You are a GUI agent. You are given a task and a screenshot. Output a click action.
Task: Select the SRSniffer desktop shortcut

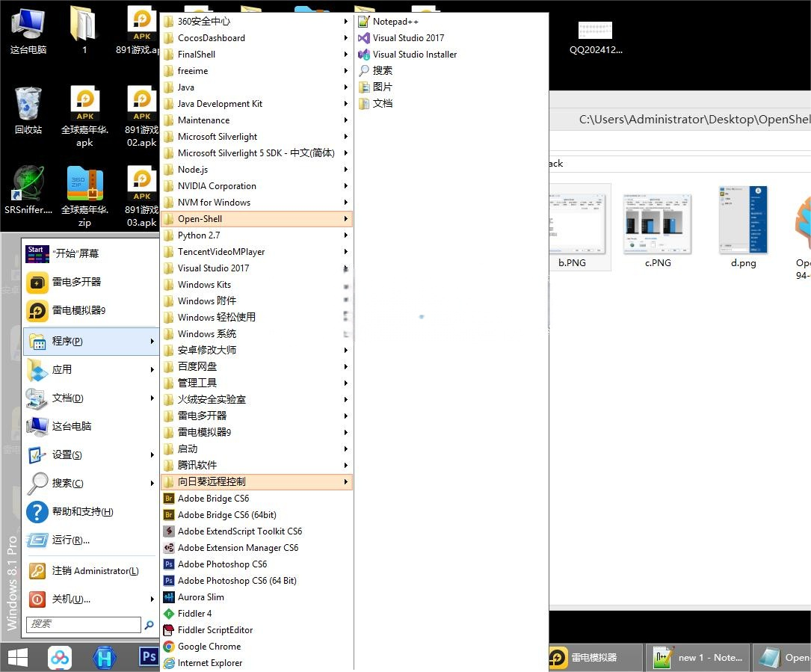28,191
